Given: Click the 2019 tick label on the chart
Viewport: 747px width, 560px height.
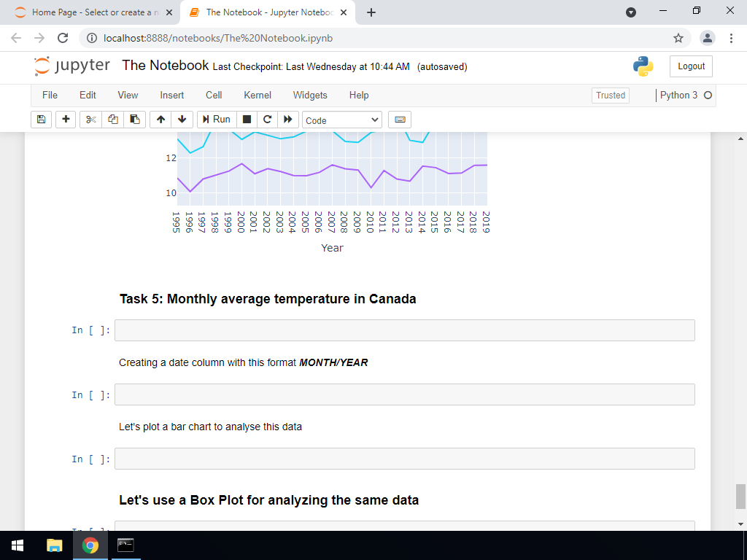Looking at the screenshot, I should point(485,222).
